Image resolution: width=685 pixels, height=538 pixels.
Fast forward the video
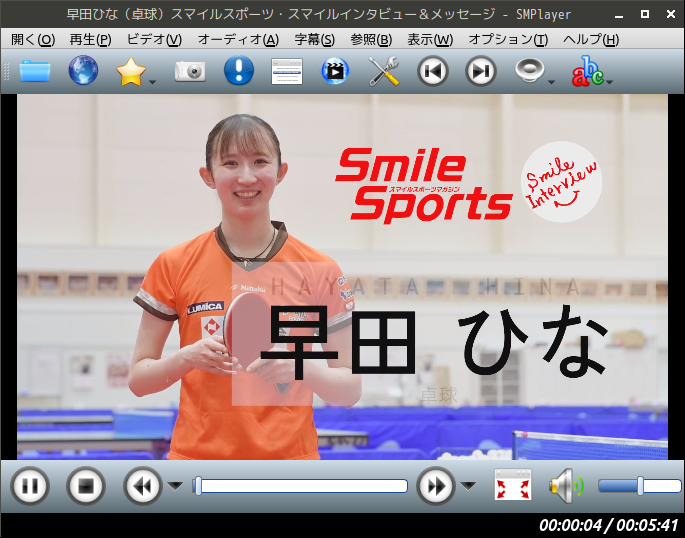[436, 486]
